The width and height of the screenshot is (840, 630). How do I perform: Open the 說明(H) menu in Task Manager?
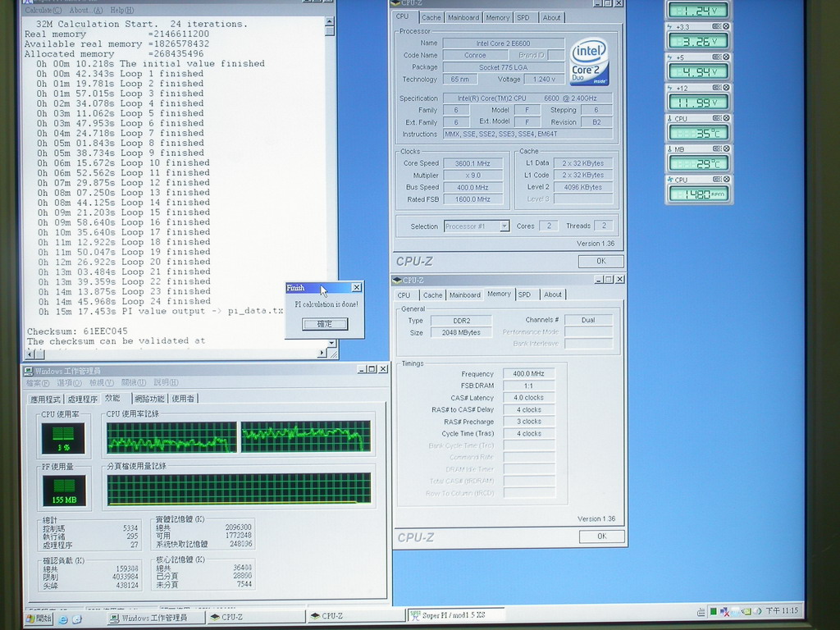pyautogui.click(x=166, y=383)
